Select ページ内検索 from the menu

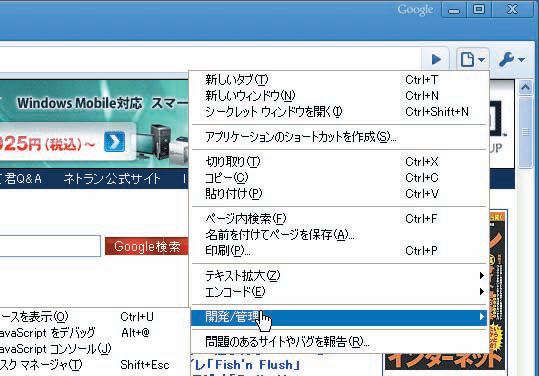tap(339, 219)
